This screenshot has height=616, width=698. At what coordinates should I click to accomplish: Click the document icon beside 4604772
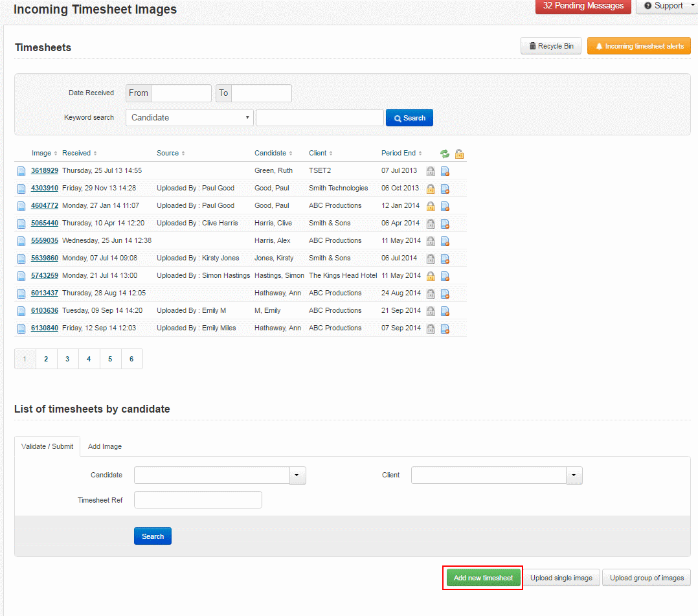point(21,206)
